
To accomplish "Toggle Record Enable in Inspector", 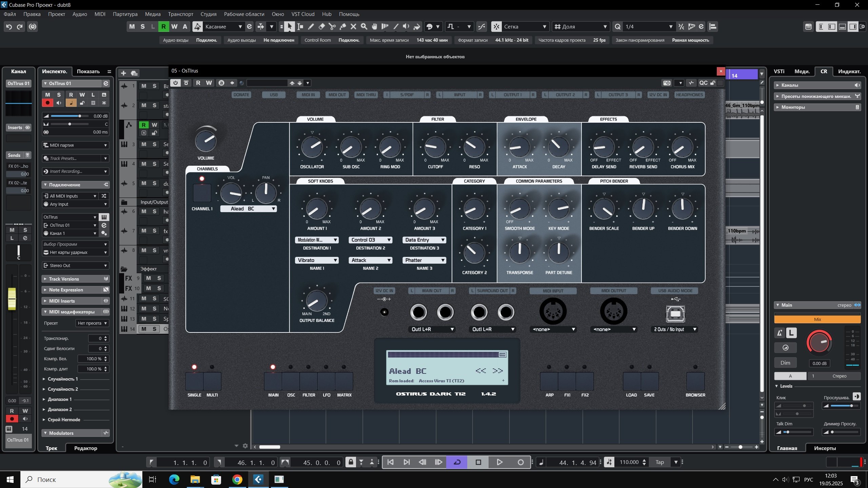I will point(47,103).
